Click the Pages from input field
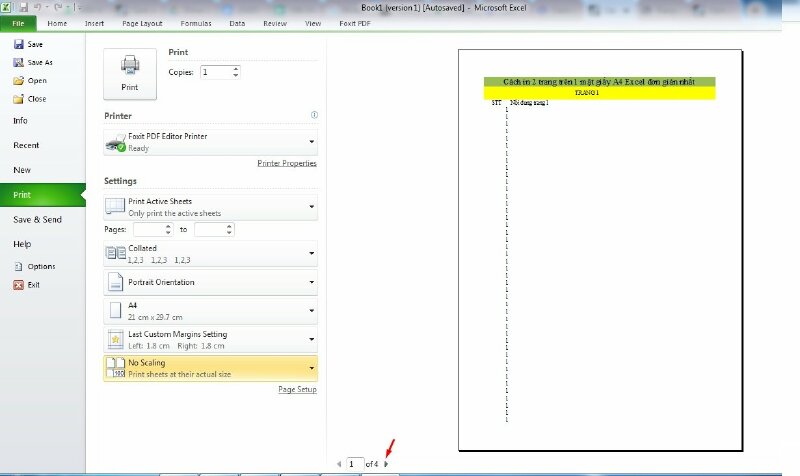Viewport: 800px width, 476px height. click(x=149, y=230)
